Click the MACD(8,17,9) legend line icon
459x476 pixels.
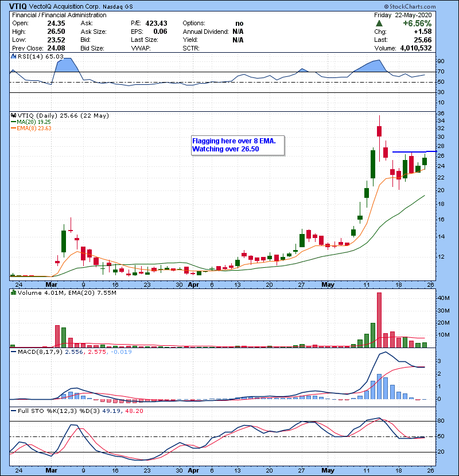pyautogui.click(x=13, y=350)
